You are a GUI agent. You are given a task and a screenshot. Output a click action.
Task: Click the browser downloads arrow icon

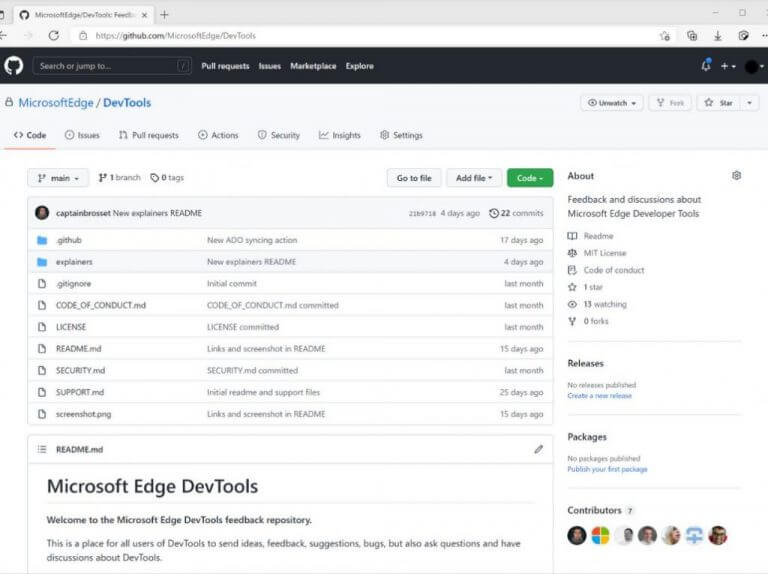click(718, 36)
